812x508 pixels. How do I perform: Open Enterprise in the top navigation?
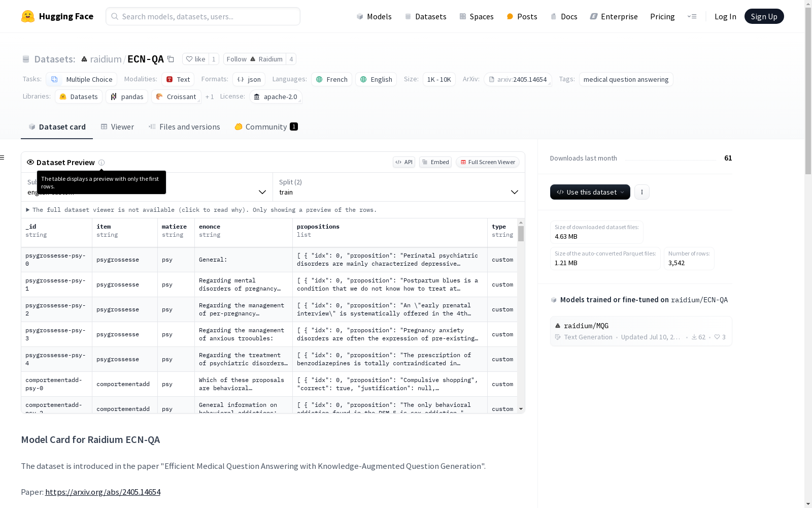point(614,16)
